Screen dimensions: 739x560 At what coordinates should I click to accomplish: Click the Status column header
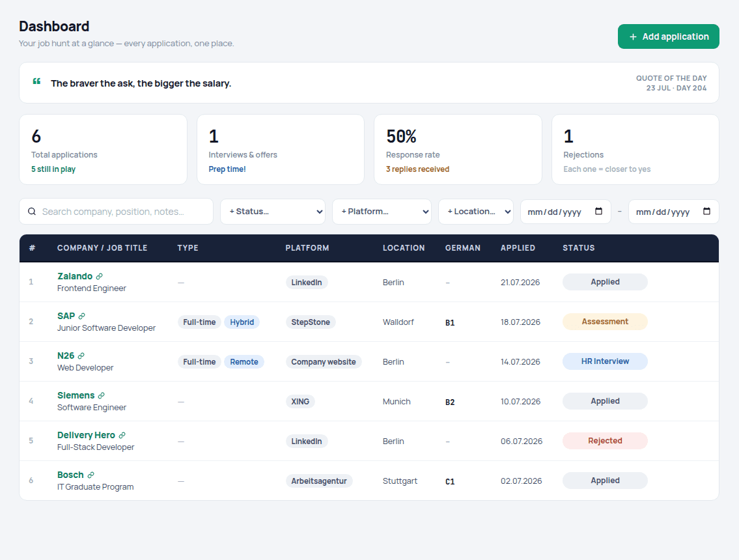pos(579,248)
